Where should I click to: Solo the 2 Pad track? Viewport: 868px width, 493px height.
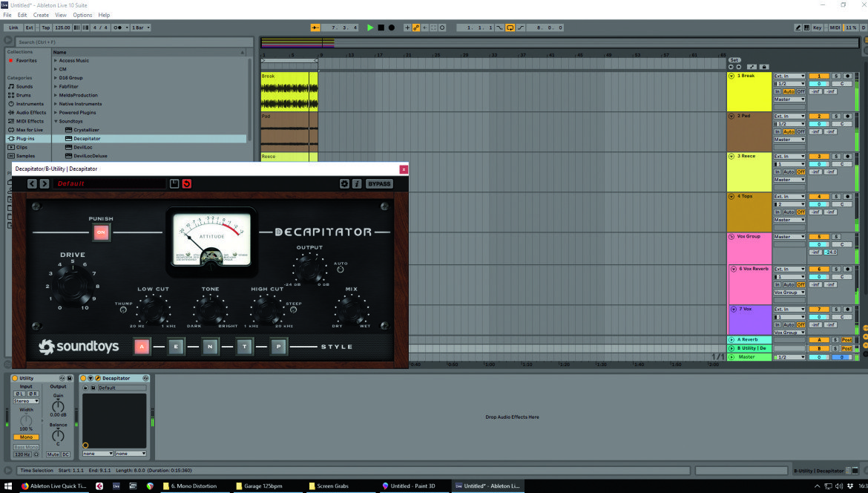click(x=836, y=117)
